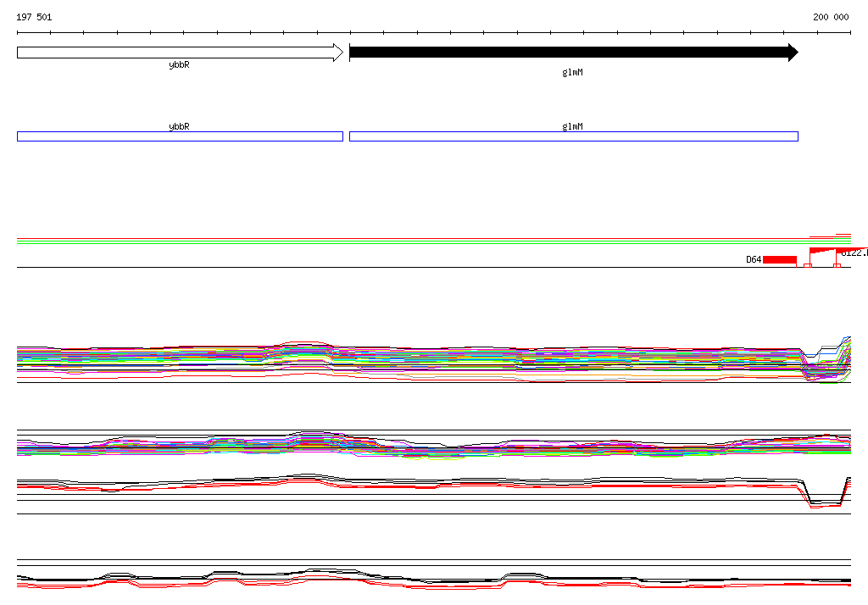
Task: Click the 200 000 end coordinate label
Action: [x=830, y=17]
